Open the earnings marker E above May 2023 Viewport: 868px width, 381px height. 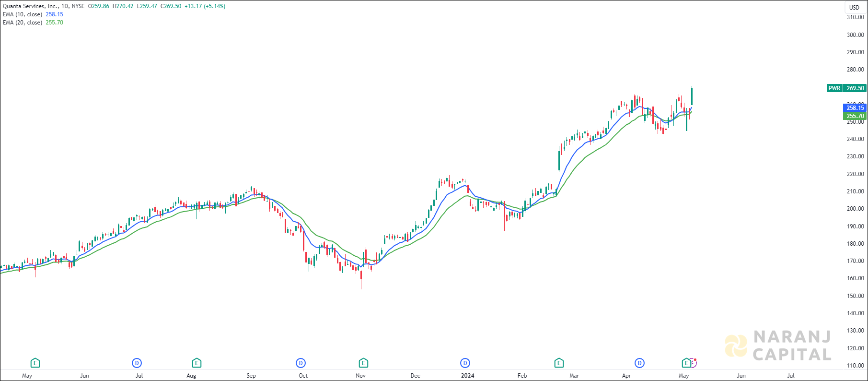tap(35, 363)
